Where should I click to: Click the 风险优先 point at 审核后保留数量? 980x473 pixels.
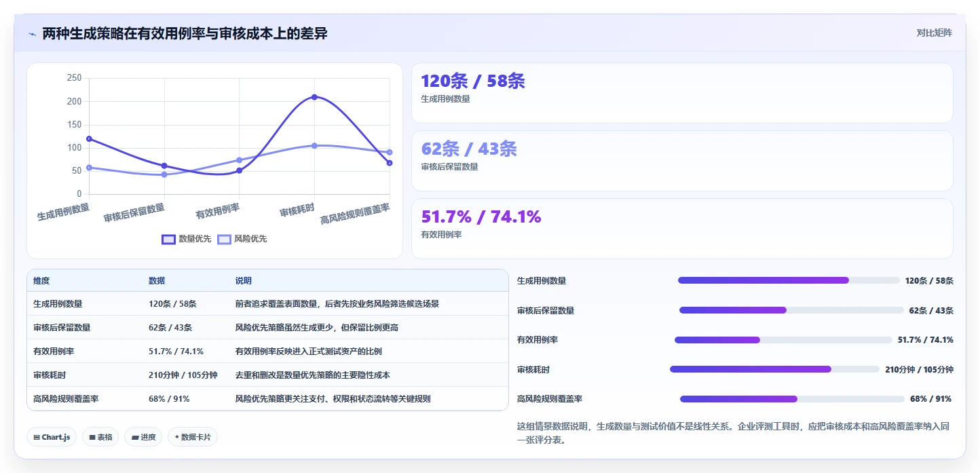click(164, 174)
